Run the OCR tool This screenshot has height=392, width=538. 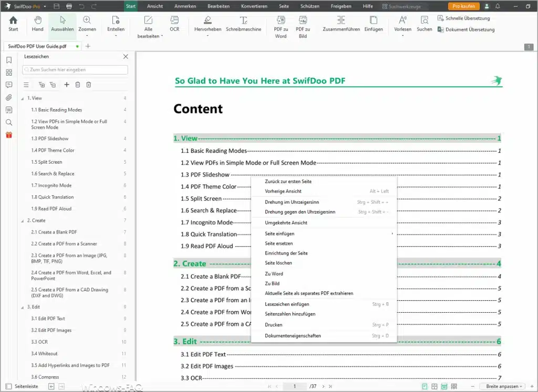[x=174, y=24]
